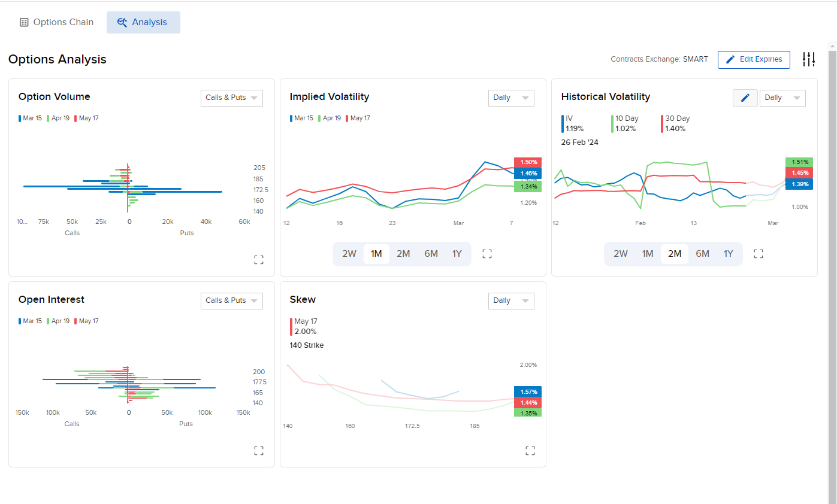Click the IV 1.19% indicator
Screen dimensions: 837x504
point(573,124)
